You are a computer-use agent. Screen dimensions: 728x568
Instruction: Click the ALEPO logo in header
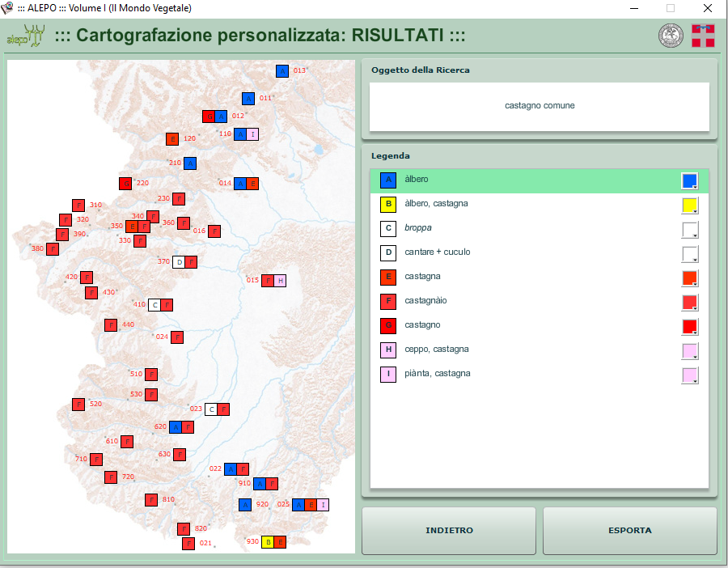click(x=25, y=36)
